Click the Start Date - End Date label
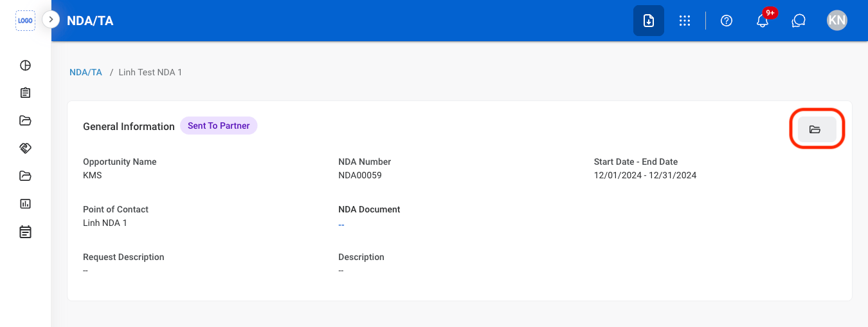 pos(636,162)
